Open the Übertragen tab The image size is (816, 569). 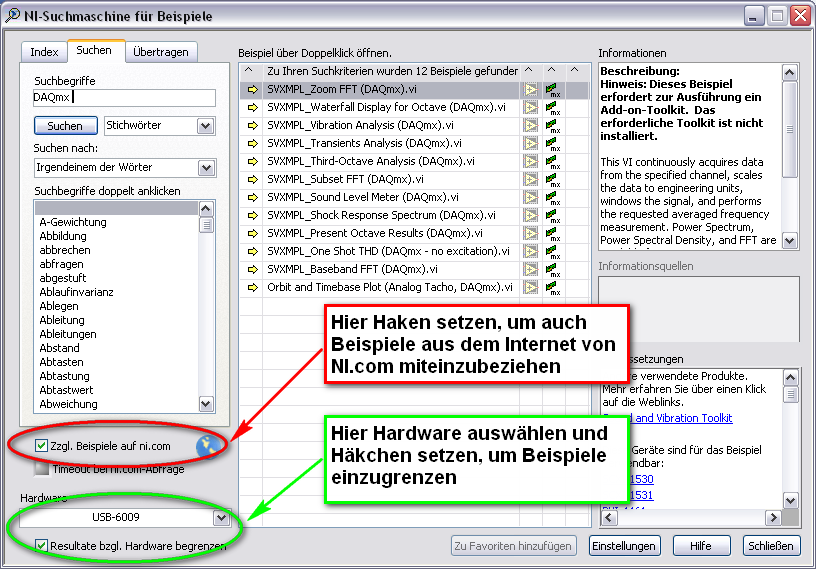(161, 52)
